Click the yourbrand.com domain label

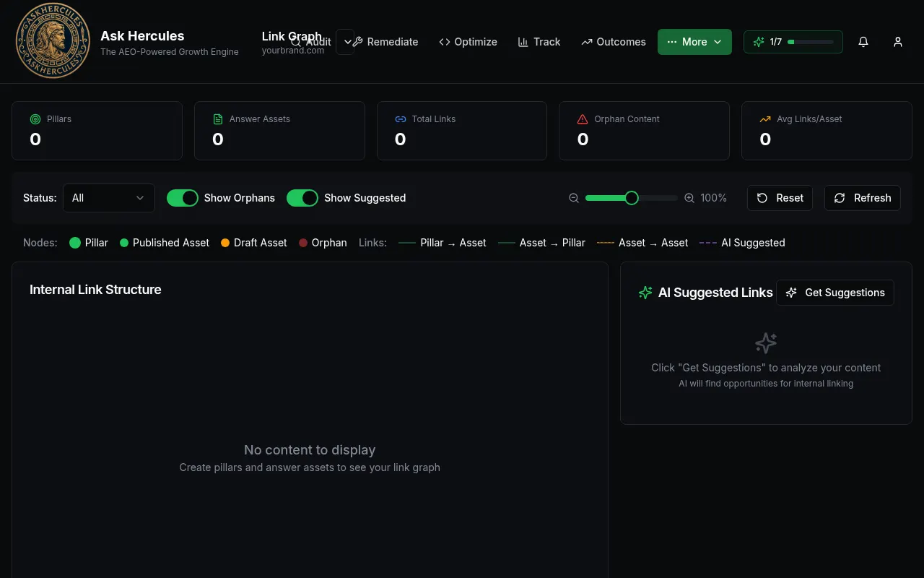click(x=293, y=51)
